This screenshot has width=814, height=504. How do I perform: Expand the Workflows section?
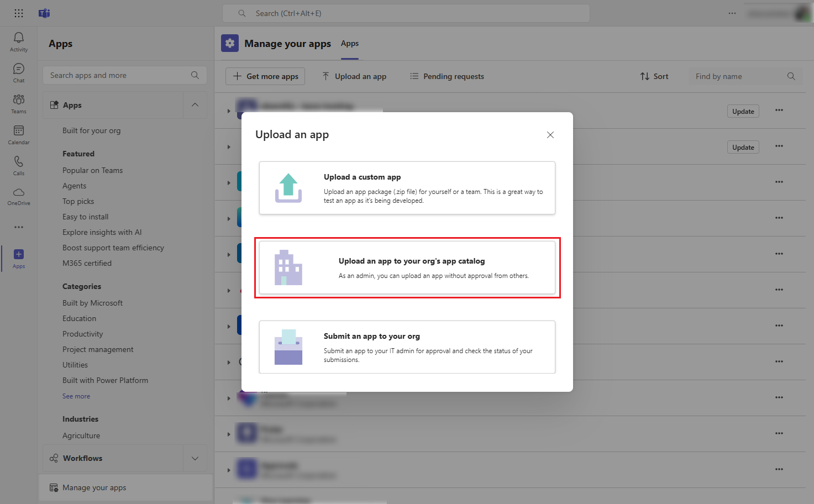click(195, 458)
